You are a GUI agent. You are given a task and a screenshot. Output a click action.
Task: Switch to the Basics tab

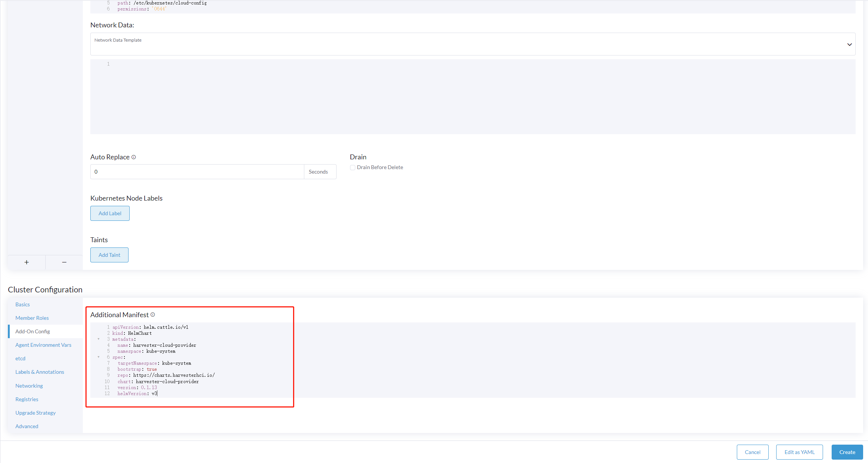tap(22, 304)
